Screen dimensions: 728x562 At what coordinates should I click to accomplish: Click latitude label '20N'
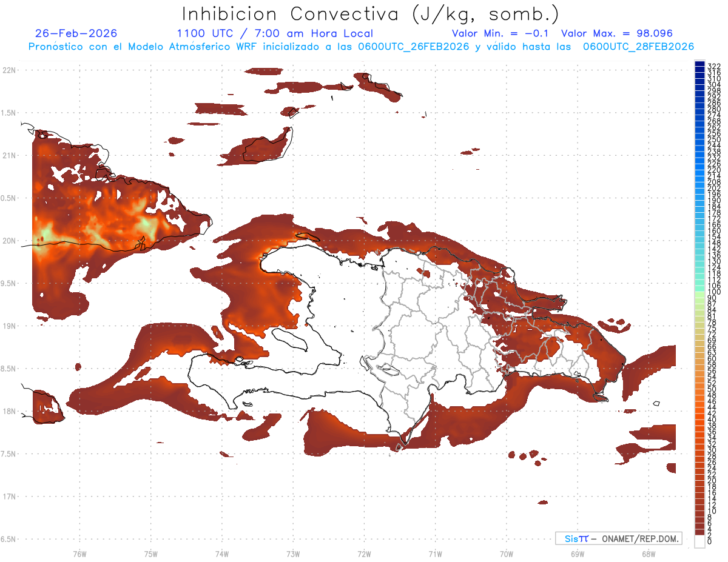(x=9, y=241)
